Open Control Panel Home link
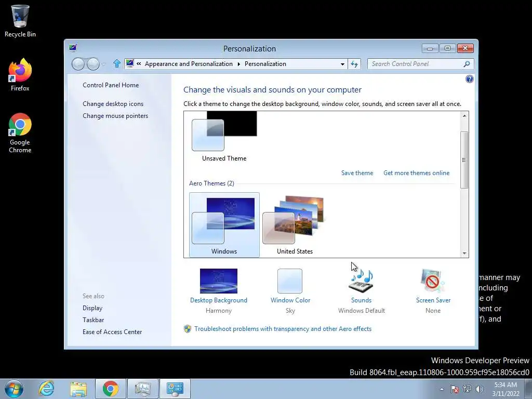Screen dimensions: 532x399 coord(111,85)
